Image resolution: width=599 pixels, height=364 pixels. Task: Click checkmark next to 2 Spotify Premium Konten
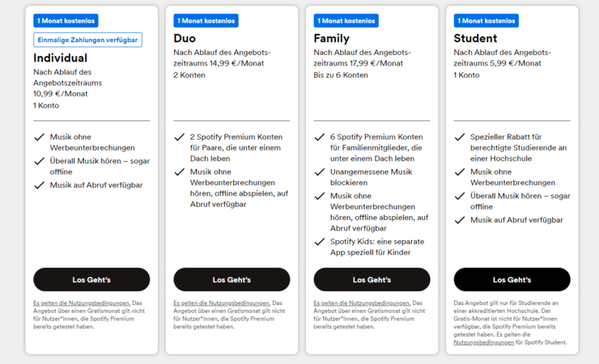coord(180,137)
